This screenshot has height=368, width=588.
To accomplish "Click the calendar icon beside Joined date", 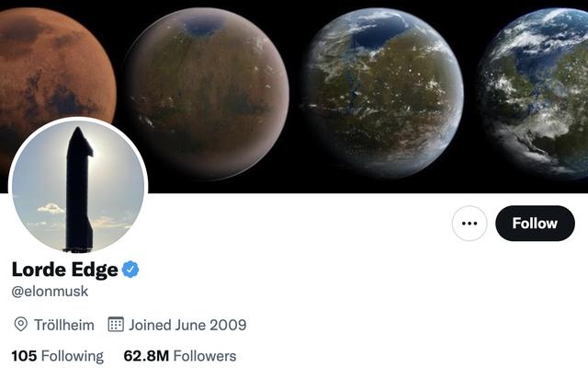I will pyautogui.click(x=116, y=324).
